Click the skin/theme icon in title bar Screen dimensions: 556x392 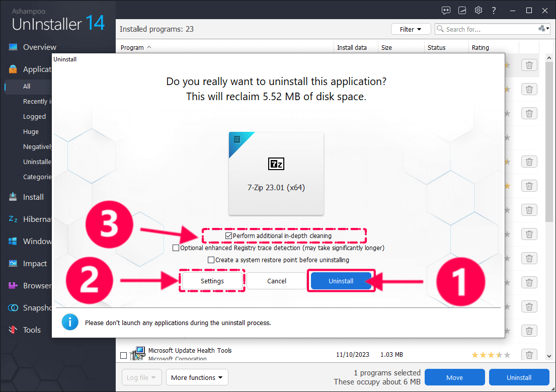click(x=462, y=11)
